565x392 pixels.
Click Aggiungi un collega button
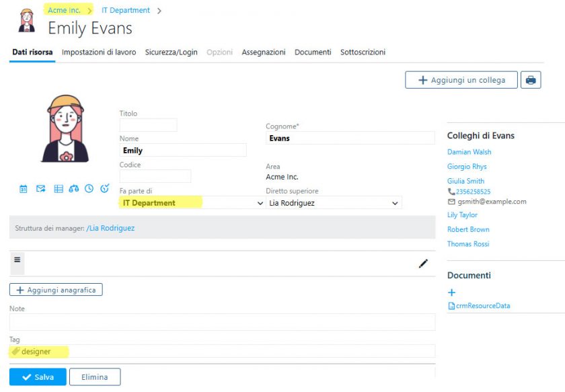461,80
